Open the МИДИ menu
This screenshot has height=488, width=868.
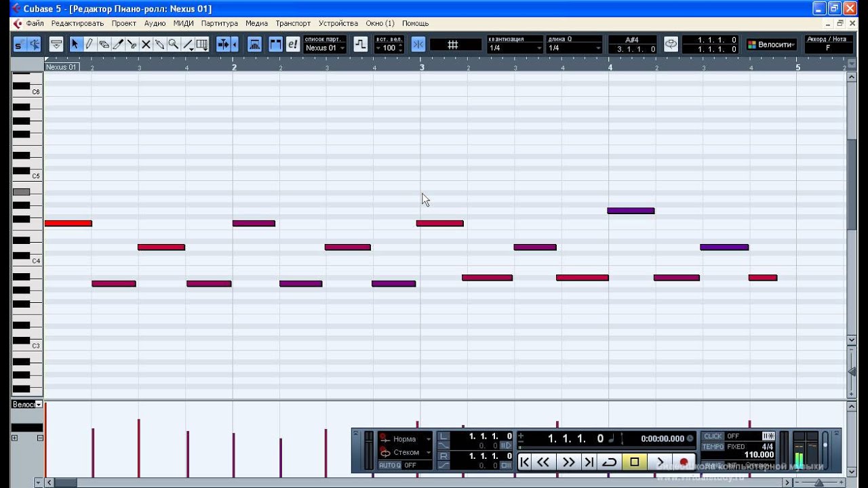[183, 23]
